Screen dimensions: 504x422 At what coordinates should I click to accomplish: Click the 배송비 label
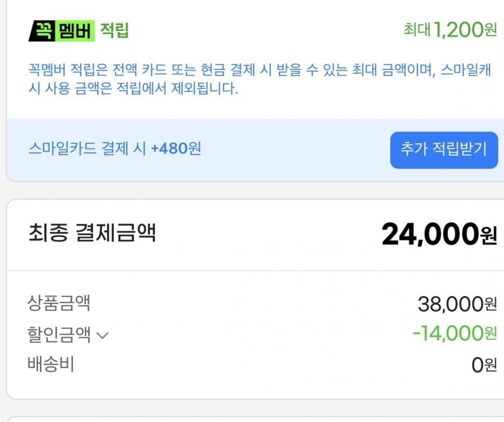(50, 364)
